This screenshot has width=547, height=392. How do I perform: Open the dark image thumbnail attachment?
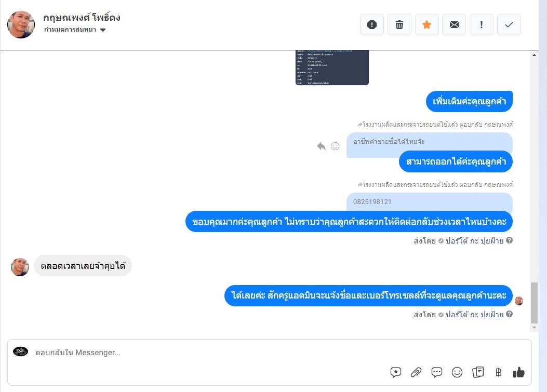coord(332,67)
